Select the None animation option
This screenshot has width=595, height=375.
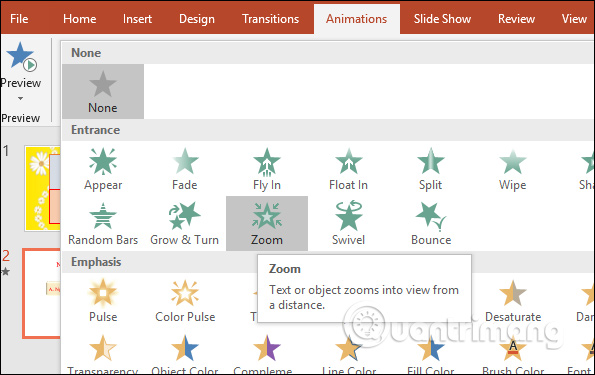tap(103, 91)
